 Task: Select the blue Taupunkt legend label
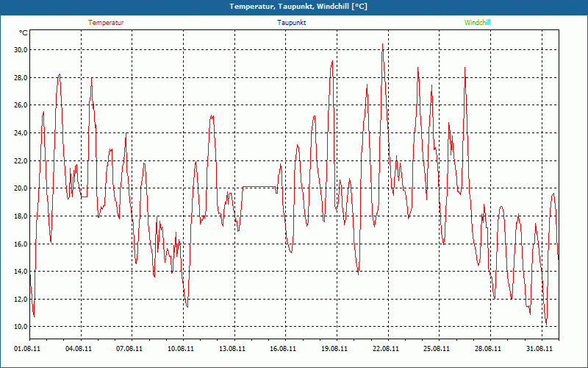coord(291,23)
